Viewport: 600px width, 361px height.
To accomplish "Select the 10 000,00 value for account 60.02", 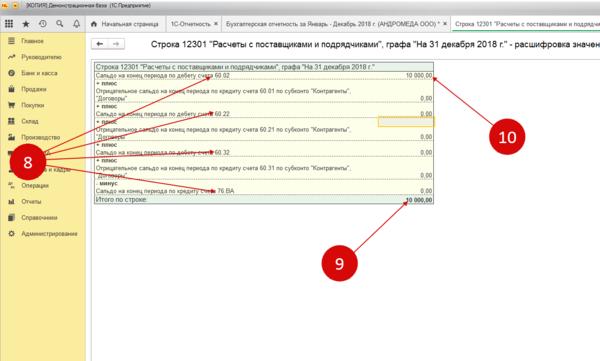I will [419, 75].
